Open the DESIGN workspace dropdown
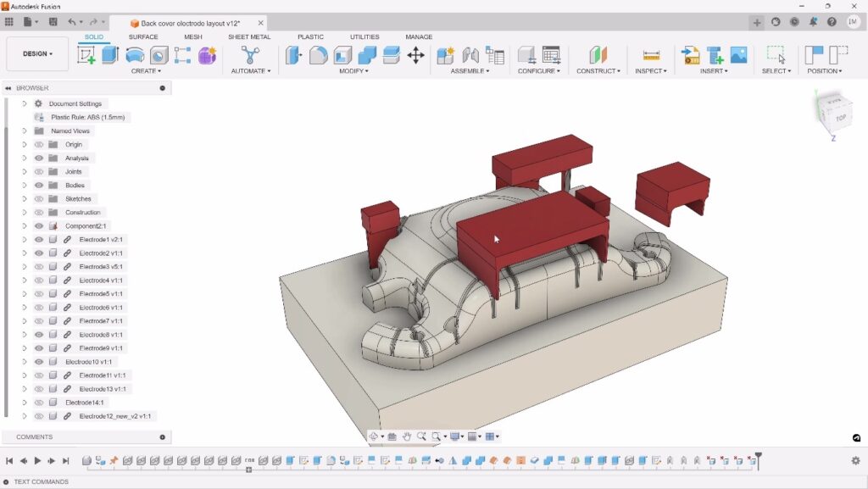Screen dimensions: 868x489 37,53
